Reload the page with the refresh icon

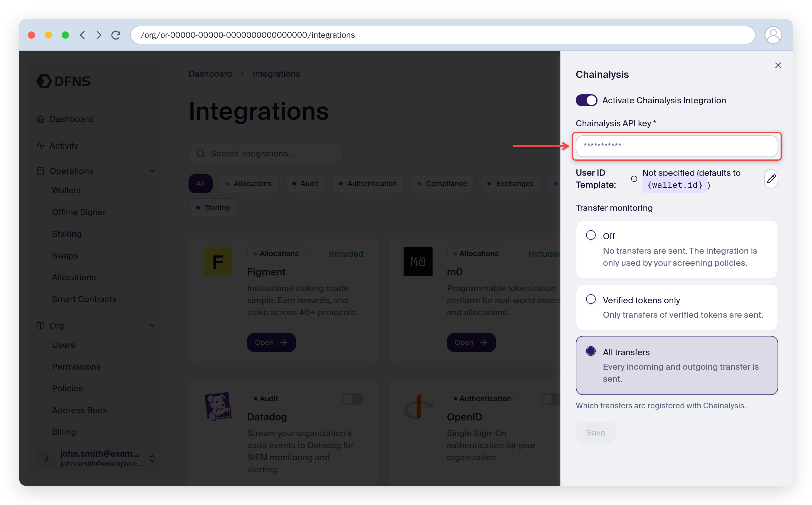click(116, 35)
